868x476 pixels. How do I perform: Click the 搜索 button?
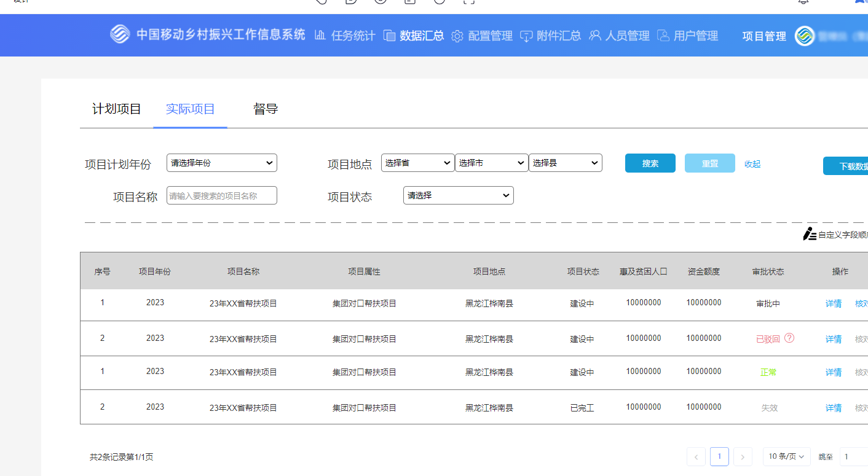[x=650, y=163]
